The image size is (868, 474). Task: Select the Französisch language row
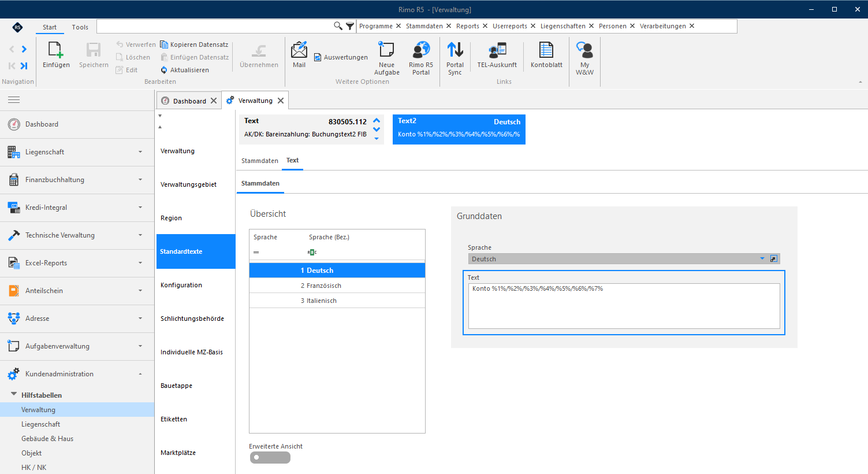[x=337, y=286]
